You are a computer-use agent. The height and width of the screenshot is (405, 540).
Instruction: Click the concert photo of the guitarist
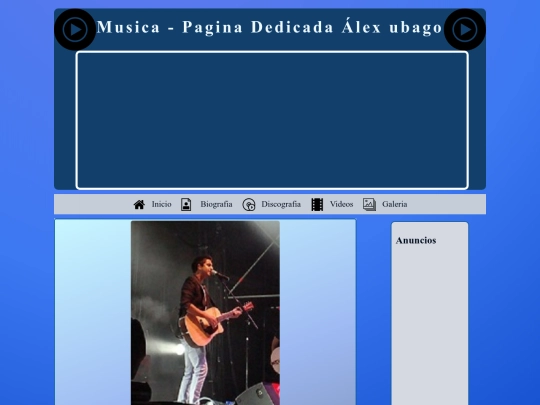coord(205,313)
